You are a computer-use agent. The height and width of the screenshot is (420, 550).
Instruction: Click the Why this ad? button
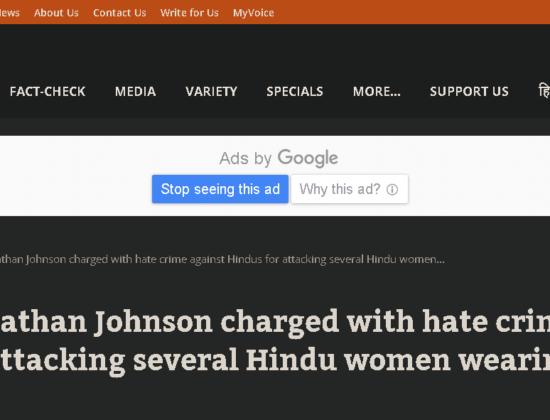tap(349, 189)
